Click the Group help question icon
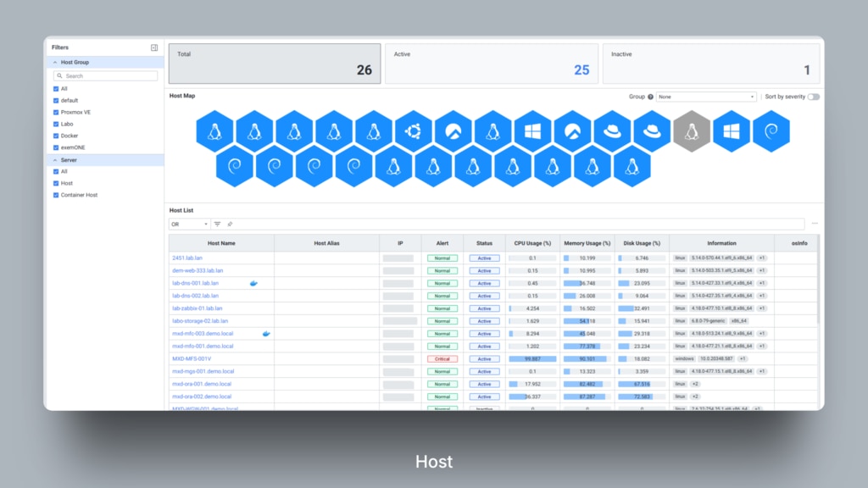 coord(650,97)
